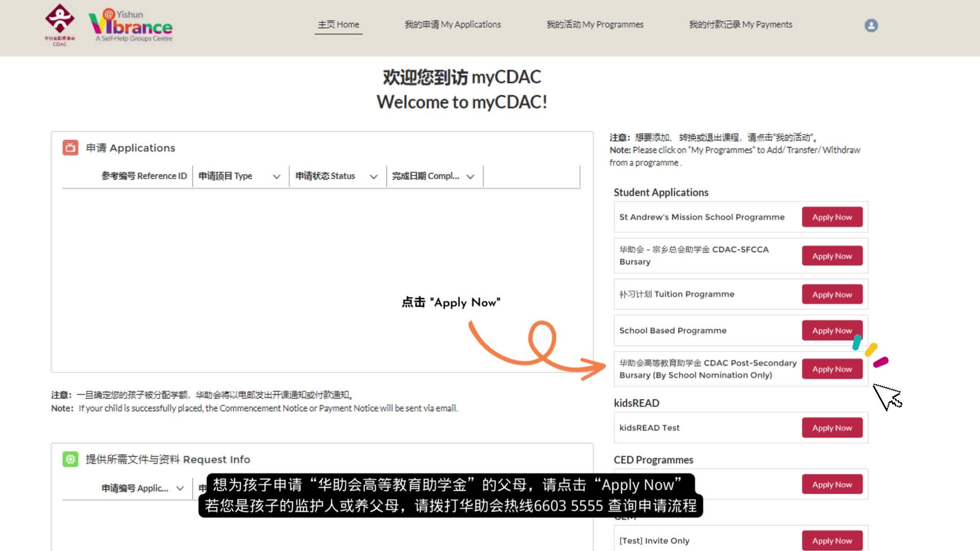Click '提供所需文件与资料 Request Info' panel title
Screen dimensions: 980x551
coord(168,459)
